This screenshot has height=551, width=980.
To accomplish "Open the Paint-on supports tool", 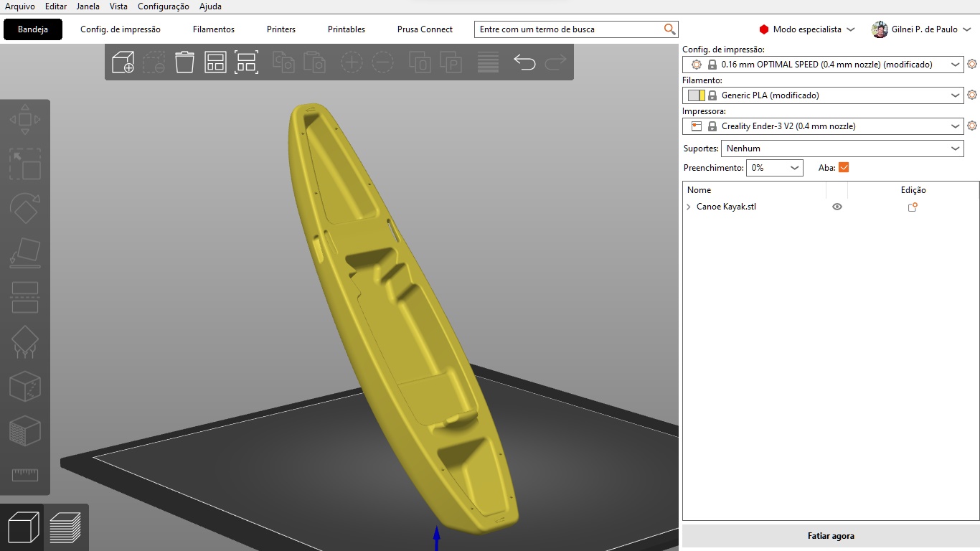I will tap(25, 342).
